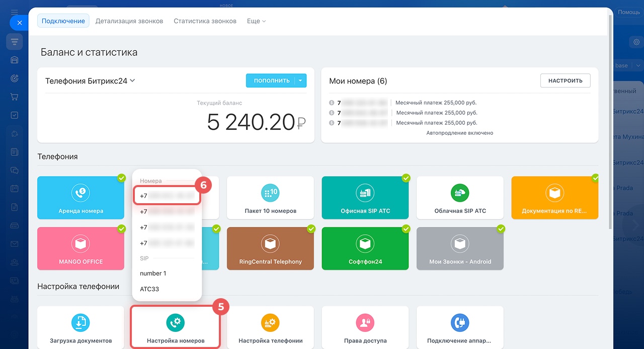The image size is (644, 349).
Task: Click the mail envelope sidebar icon
Action: coord(14,244)
